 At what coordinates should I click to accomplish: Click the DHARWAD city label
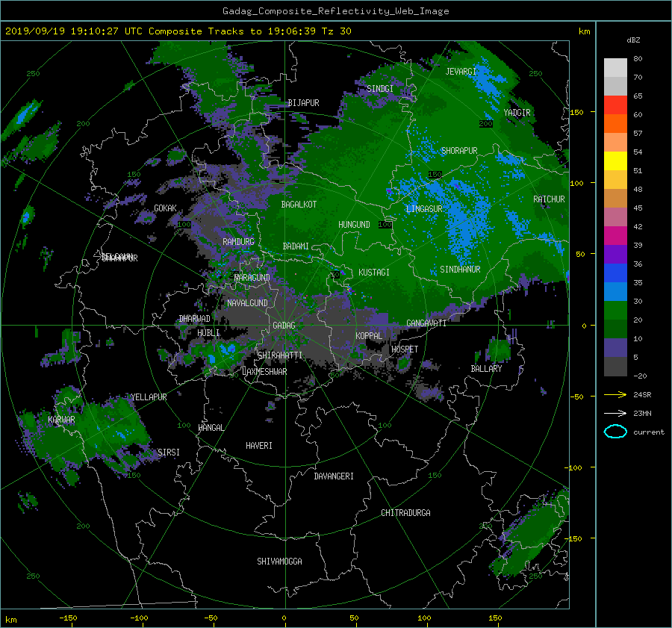coord(195,319)
